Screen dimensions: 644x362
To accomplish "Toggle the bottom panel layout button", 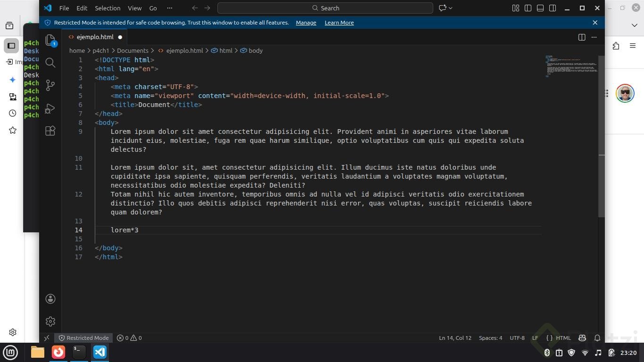I will (x=540, y=8).
